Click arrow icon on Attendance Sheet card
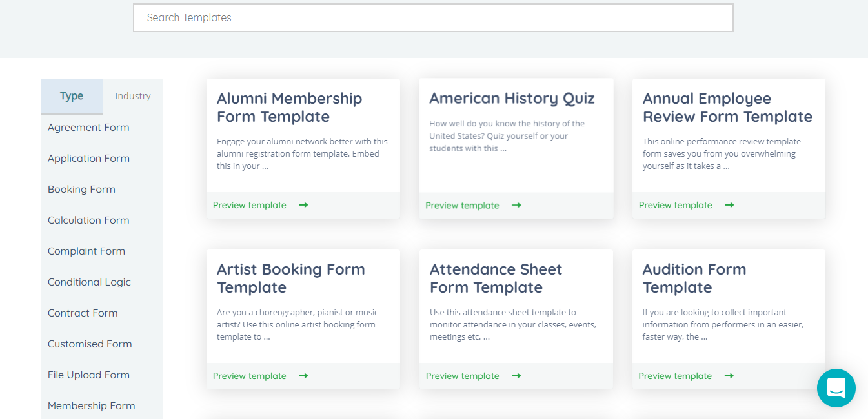868x419 pixels. [x=516, y=376]
